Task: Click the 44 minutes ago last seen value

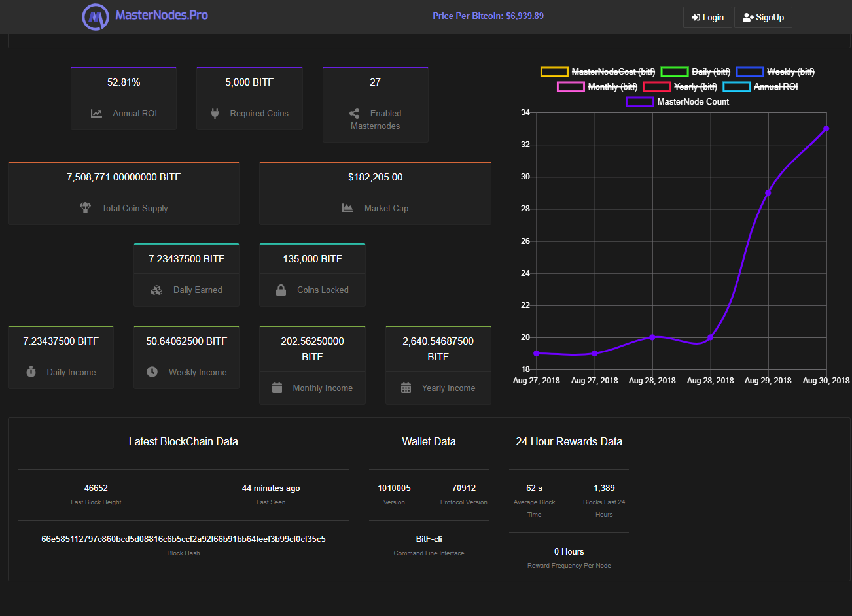Action: click(x=271, y=488)
